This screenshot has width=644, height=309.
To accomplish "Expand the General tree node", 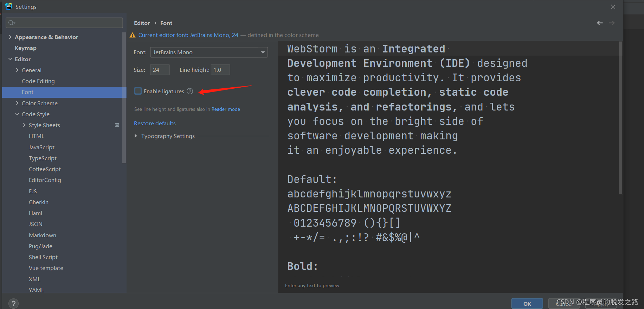I will (17, 70).
